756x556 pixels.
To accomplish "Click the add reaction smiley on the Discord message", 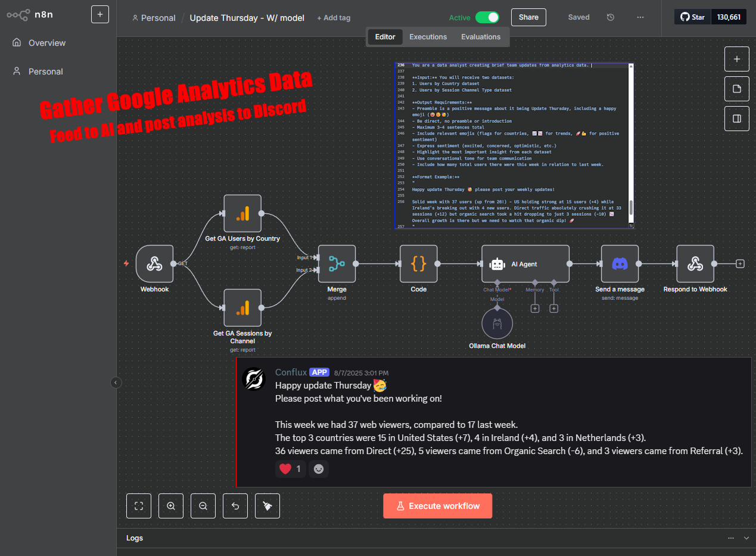I will coord(319,469).
